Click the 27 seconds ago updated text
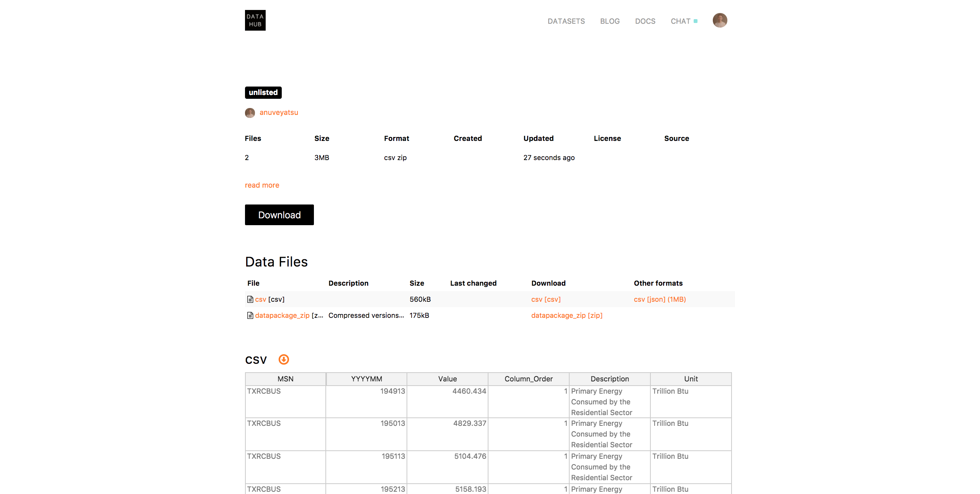The image size is (980, 494). click(549, 158)
